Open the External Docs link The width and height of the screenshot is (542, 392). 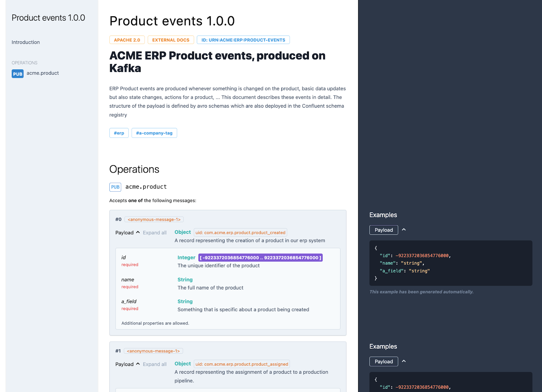click(x=171, y=40)
